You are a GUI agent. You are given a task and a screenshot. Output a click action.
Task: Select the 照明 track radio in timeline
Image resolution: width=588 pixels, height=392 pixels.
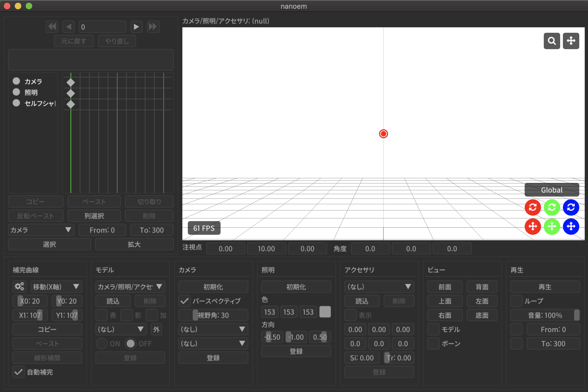point(16,92)
